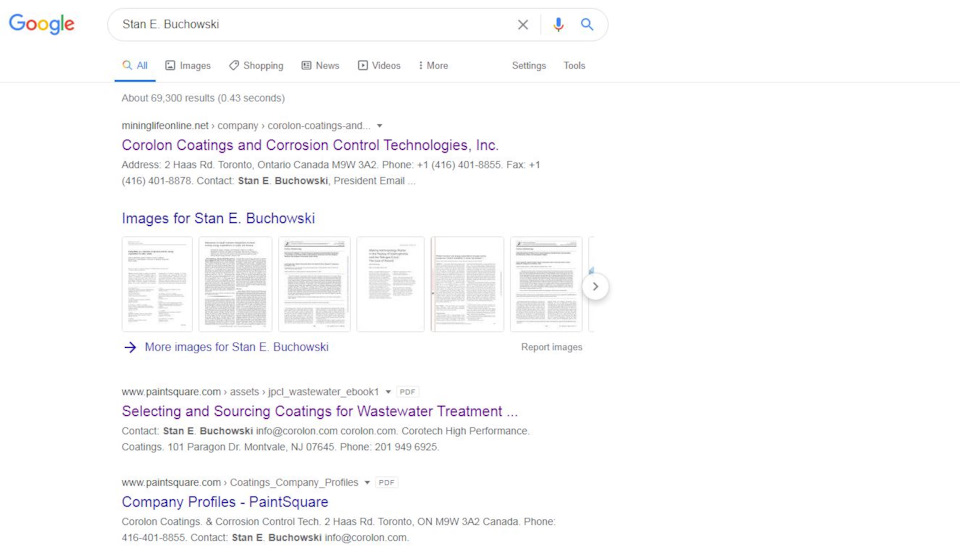Viewport: 960px width, 557px height.
Task: Go to the News tab
Action: [x=320, y=65]
